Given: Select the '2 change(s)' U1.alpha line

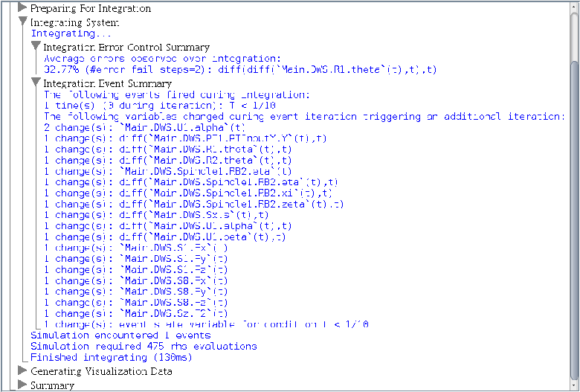Looking at the screenshot, I should pyautogui.click(x=150, y=127).
